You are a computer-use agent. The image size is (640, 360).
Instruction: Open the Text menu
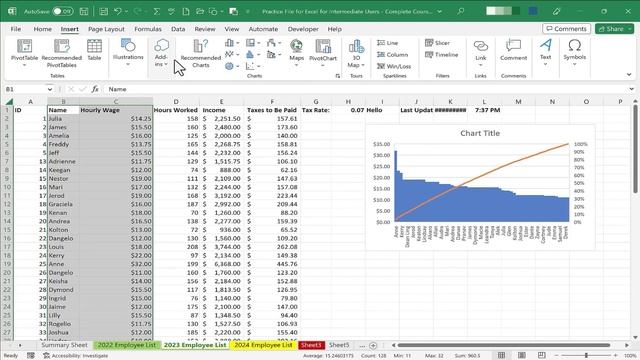546,52
